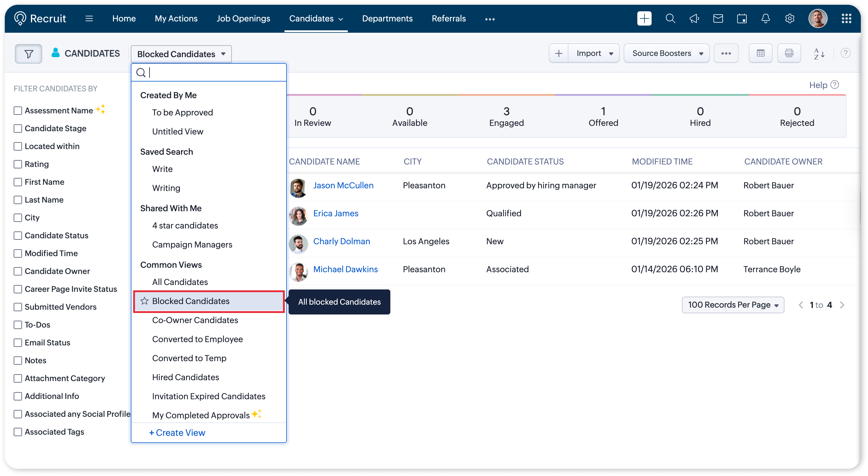
Task: Open the settings gear icon
Action: (790, 18)
